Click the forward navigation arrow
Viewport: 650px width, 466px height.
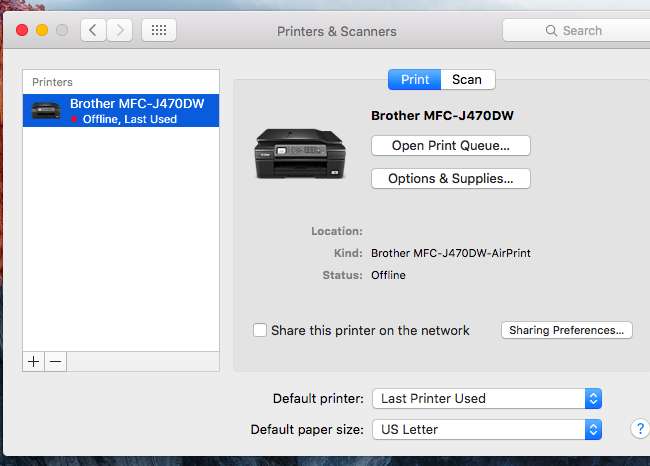[120, 30]
